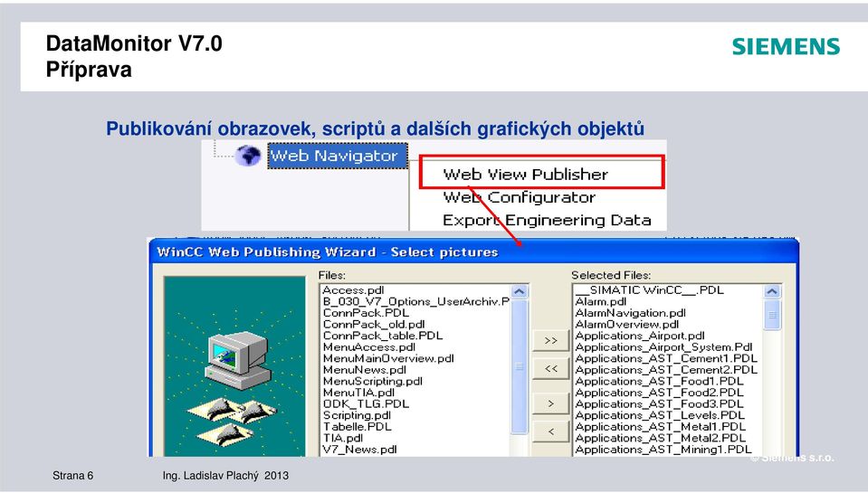Add selected file with the > button
The height and width of the screenshot is (493, 868).
(x=551, y=404)
